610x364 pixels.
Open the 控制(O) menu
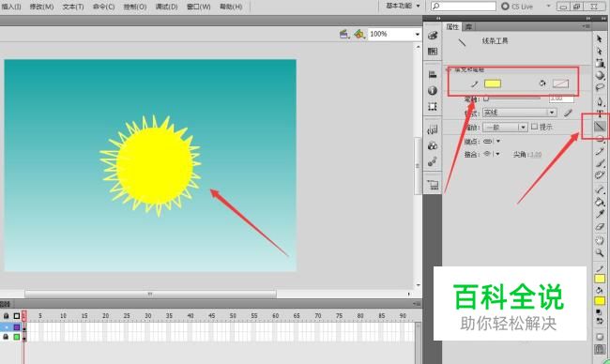pos(135,7)
